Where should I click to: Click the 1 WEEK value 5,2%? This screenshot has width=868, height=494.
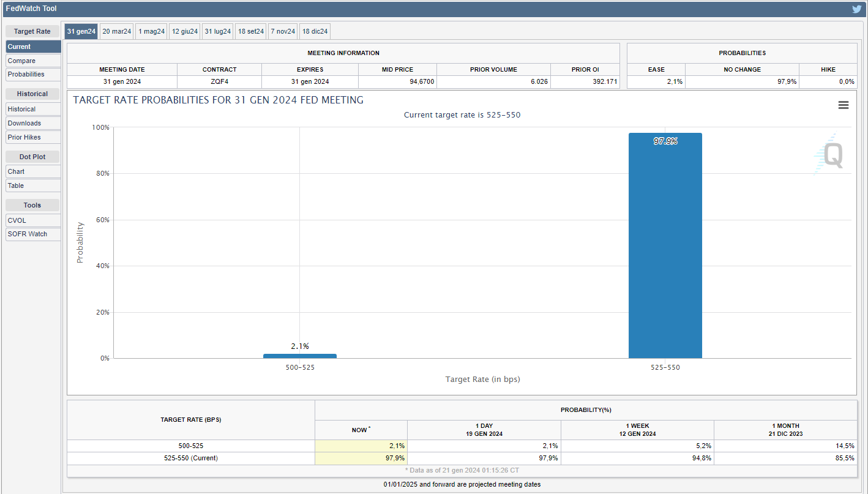[637, 446]
